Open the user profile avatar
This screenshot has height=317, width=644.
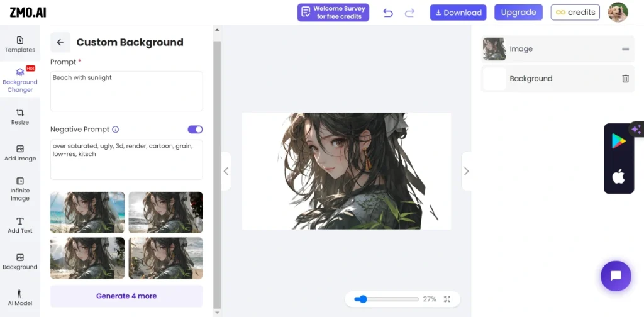tap(618, 13)
